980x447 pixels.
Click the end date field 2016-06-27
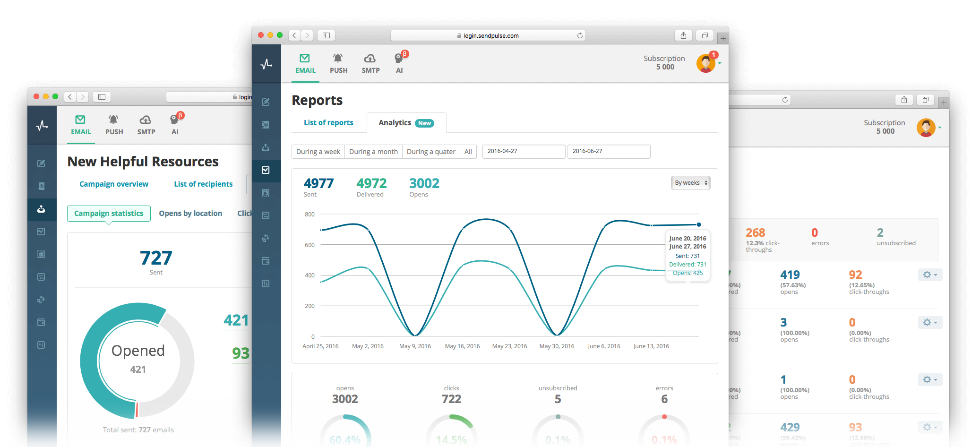[x=609, y=152]
